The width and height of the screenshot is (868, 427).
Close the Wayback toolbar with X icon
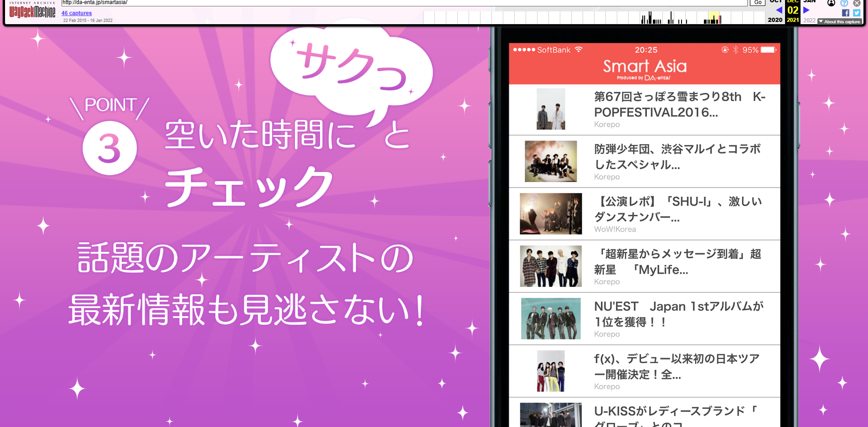point(857,3)
